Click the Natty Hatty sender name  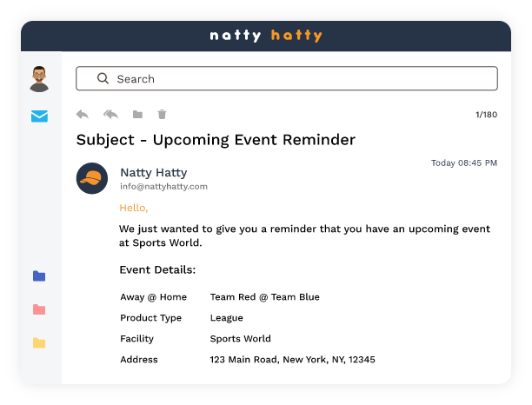(153, 172)
